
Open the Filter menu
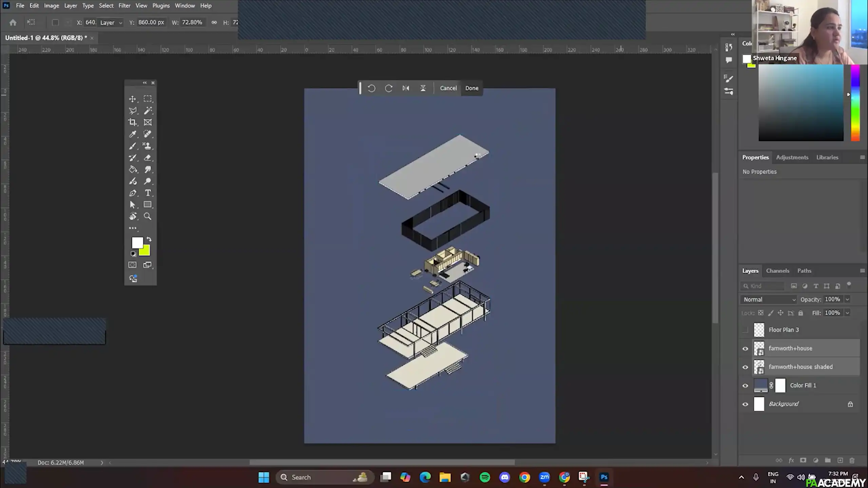[x=124, y=6]
